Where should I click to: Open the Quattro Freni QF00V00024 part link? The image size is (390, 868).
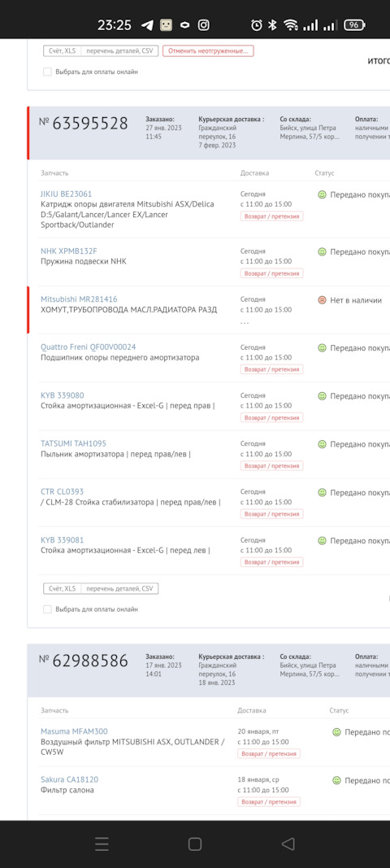point(89,347)
